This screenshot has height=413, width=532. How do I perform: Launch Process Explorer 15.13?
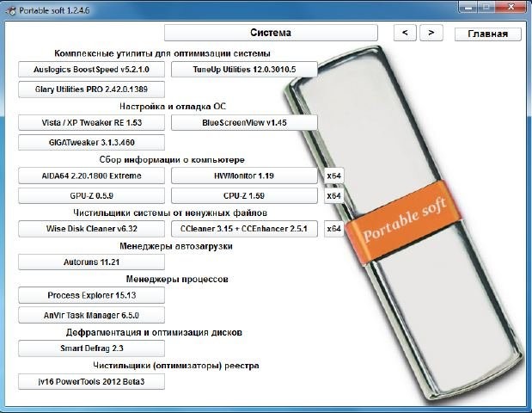tap(91, 295)
